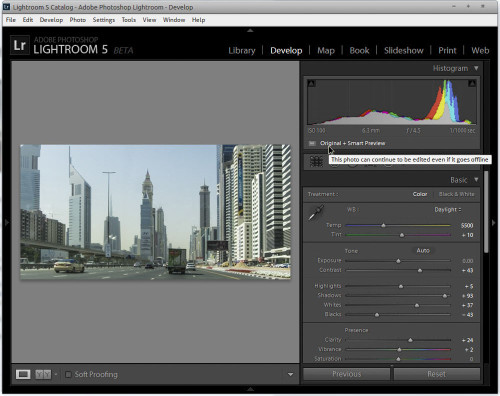
Task: Open Before/After view options arrow
Action: (56, 374)
